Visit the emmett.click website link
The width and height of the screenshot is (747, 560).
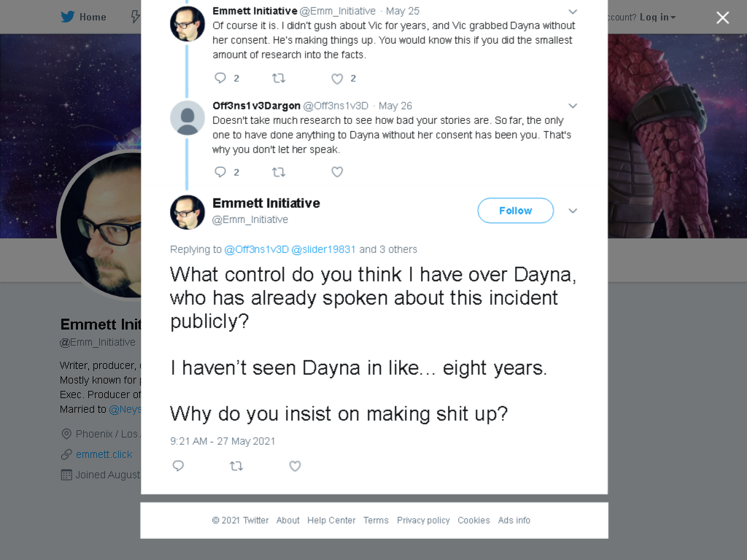[104, 454]
